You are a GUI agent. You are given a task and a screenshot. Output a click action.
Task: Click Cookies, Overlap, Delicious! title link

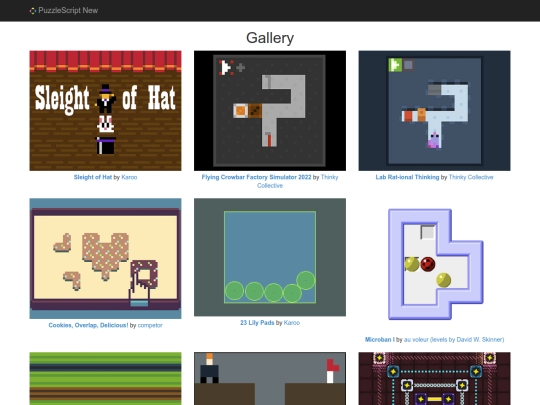click(88, 325)
